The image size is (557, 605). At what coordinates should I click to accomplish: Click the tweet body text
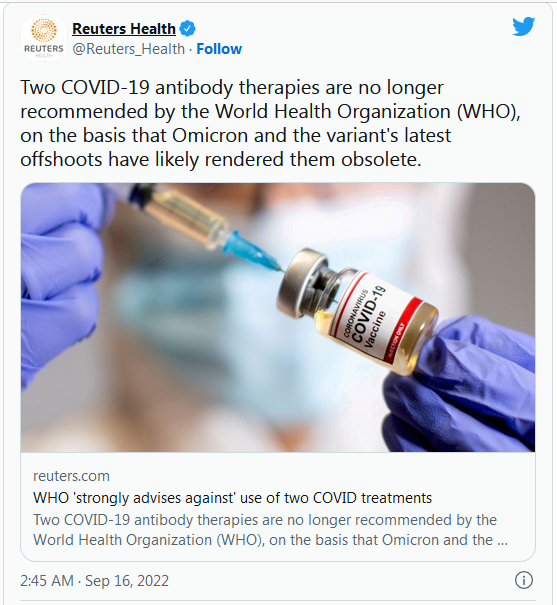pos(270,123)
